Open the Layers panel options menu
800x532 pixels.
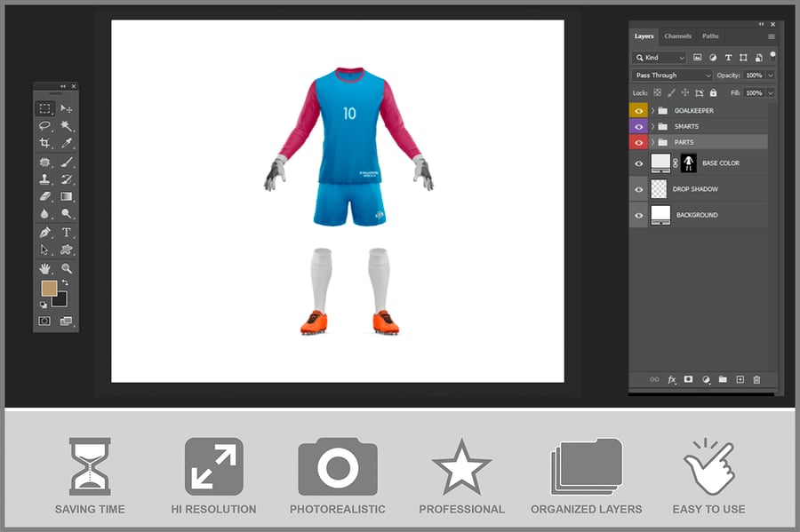(771, 36)
